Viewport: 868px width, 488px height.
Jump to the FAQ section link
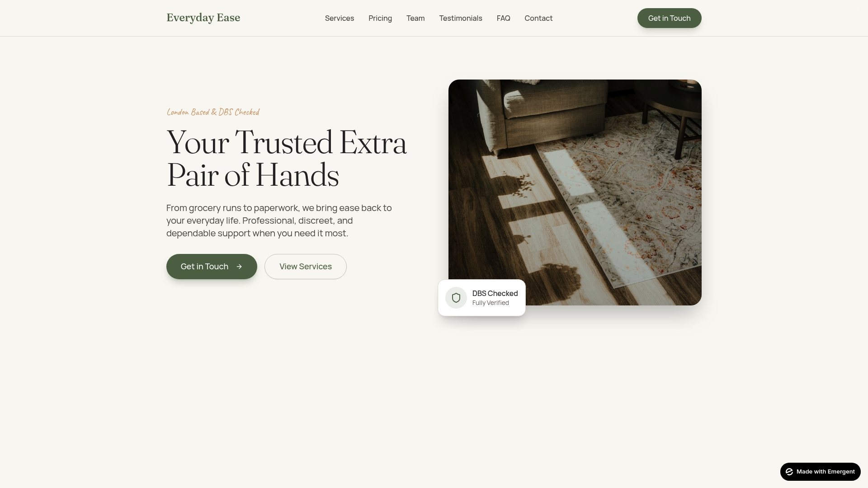click(x=504, y=18)
